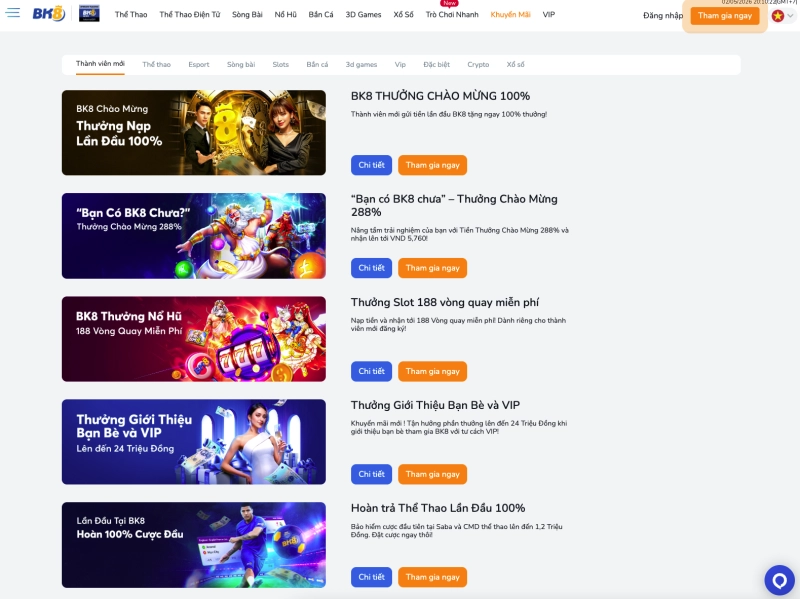The width and height of the screenshot is (800, 599).
Task: Select the Slots promotions tab
Action: click(281, 65)
